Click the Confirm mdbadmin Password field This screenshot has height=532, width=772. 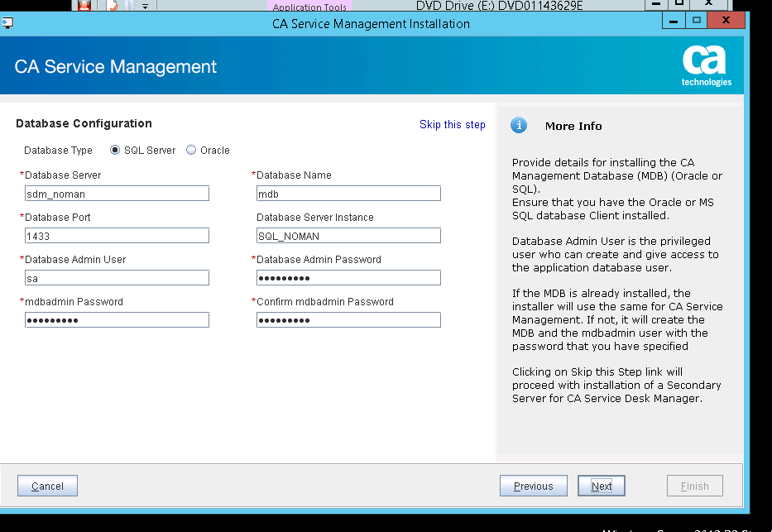[348, 319]
